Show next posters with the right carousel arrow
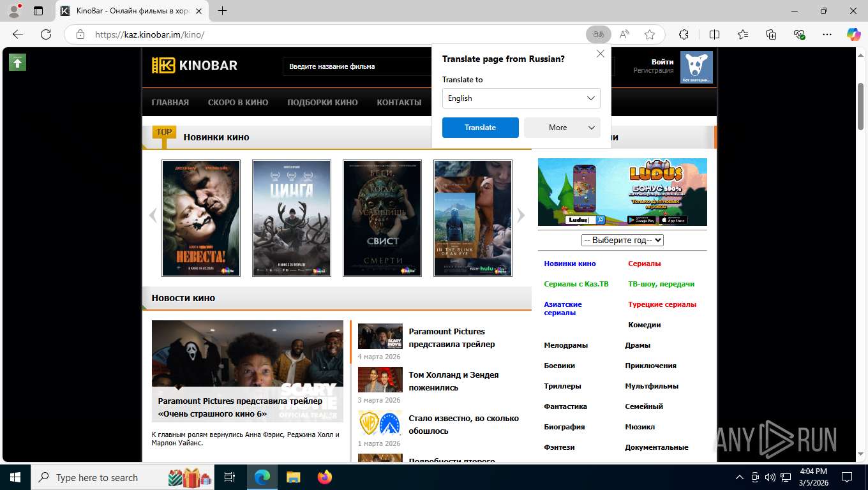The height and width of the screenshot is (490, 868). 521,215
